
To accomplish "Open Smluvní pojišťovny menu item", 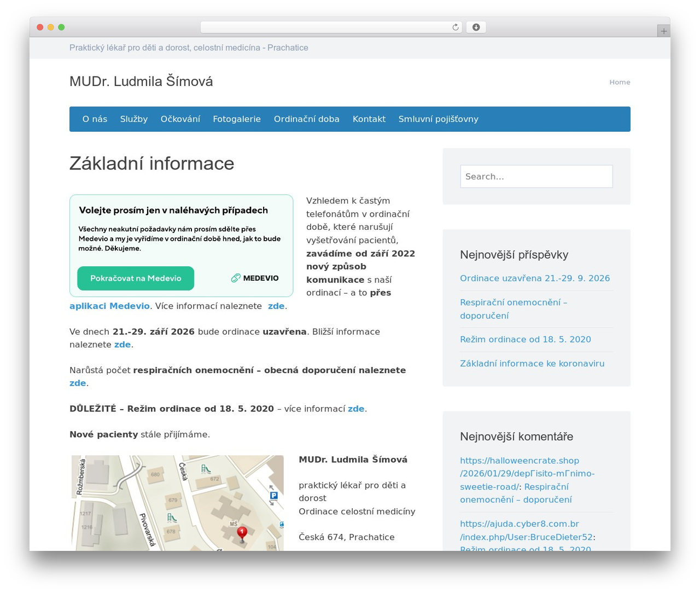I will point(439,119).
